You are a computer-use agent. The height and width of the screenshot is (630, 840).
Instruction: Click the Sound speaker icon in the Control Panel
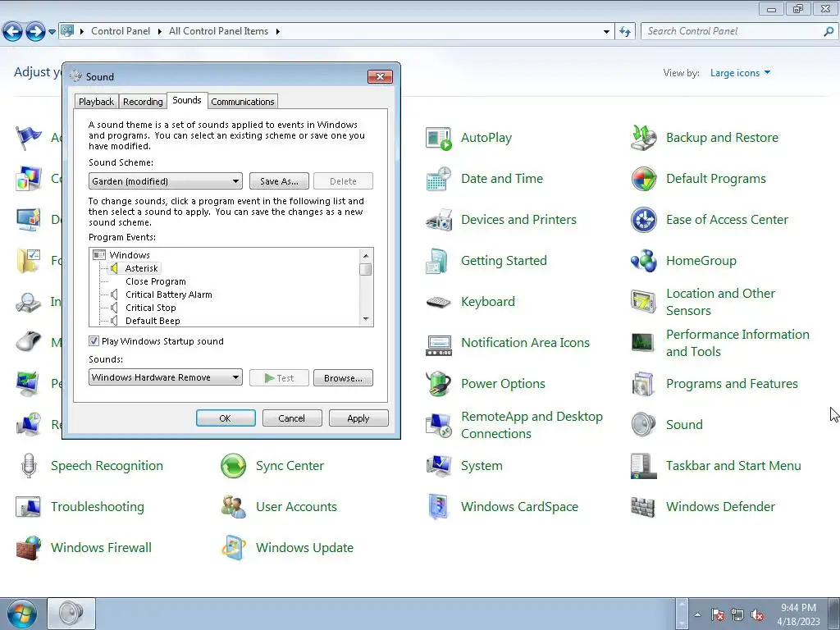(644, 425)
